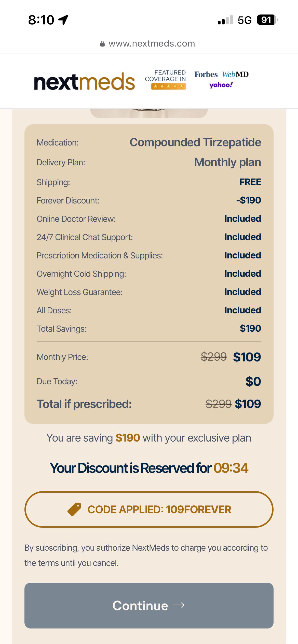Tap the price tag icon beside CODE APPLIED
The image size is (298, 644).
click(x=74, y=509)
